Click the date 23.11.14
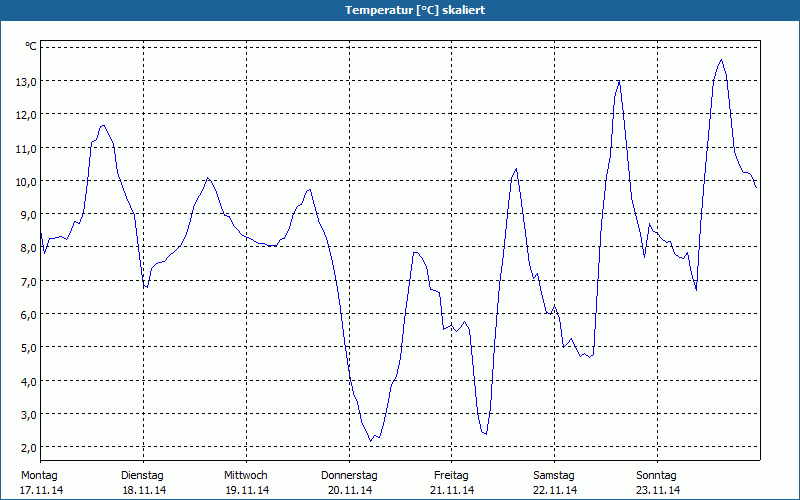The width and height of the screenshot is (800, 500). pos(658,490)
